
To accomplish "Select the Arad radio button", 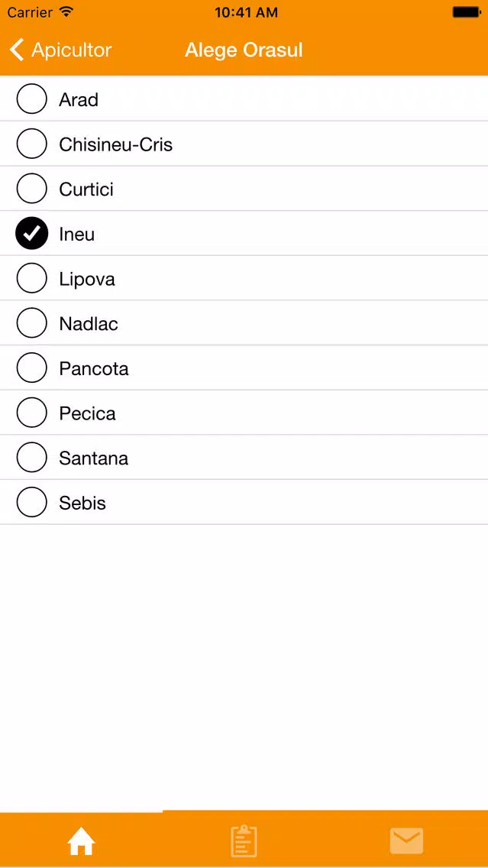I will (x=31, y=99).
